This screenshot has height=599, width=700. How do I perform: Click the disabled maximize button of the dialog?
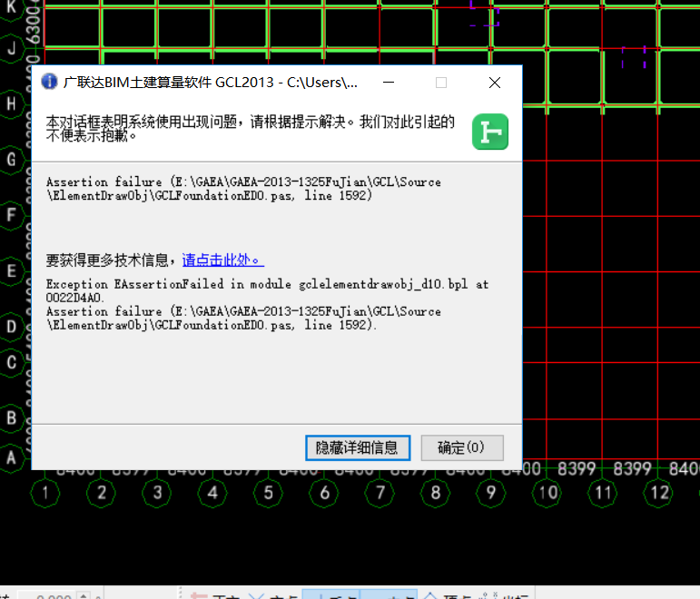(441, 83)
